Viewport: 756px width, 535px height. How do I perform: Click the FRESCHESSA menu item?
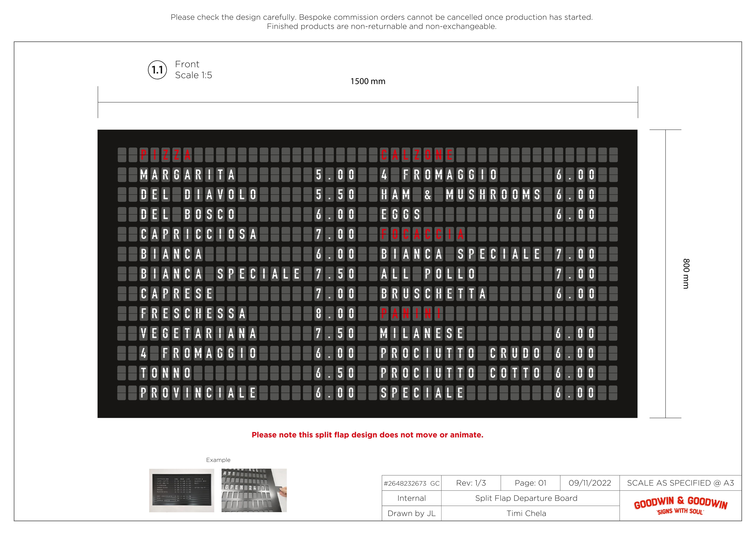coord(193,313)
